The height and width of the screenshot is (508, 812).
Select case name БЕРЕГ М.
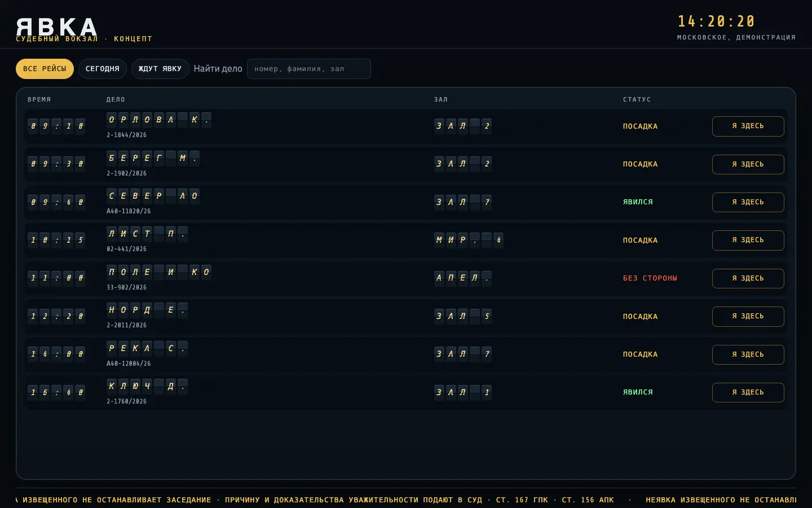coord(153,158)
